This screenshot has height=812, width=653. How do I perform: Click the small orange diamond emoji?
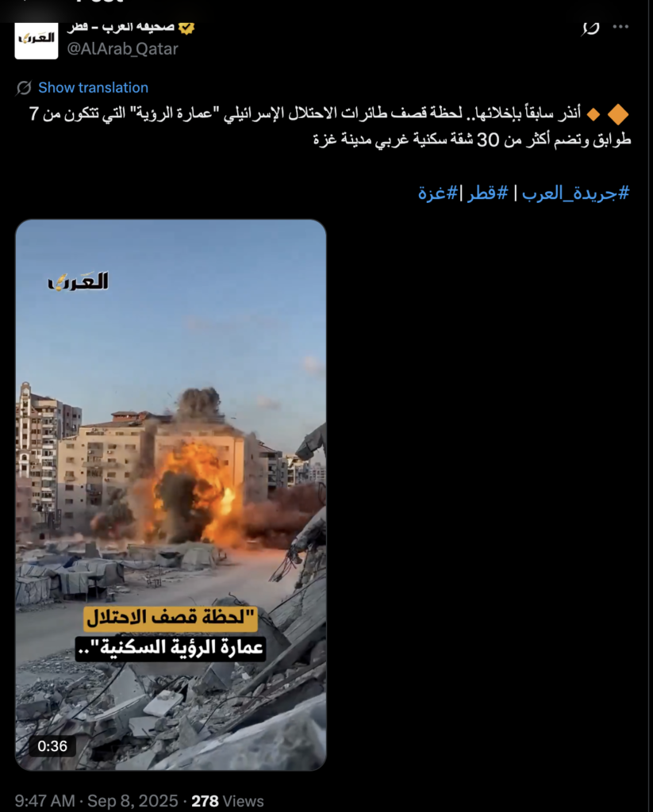click(x=593, y=114)
